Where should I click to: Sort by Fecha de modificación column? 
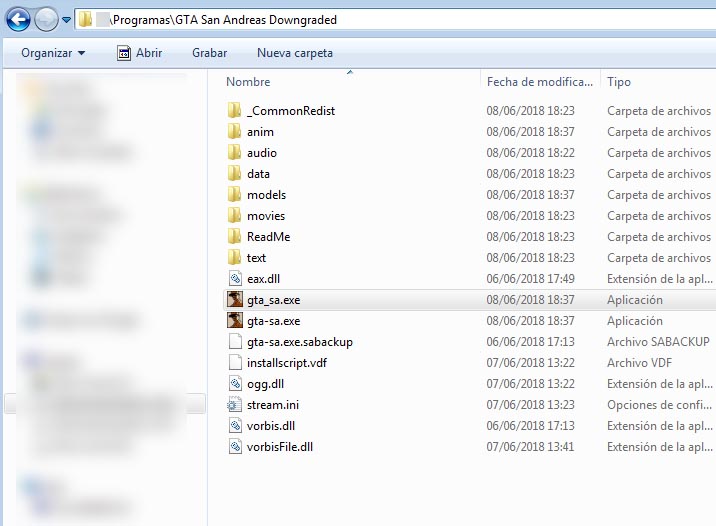(540, 82)
